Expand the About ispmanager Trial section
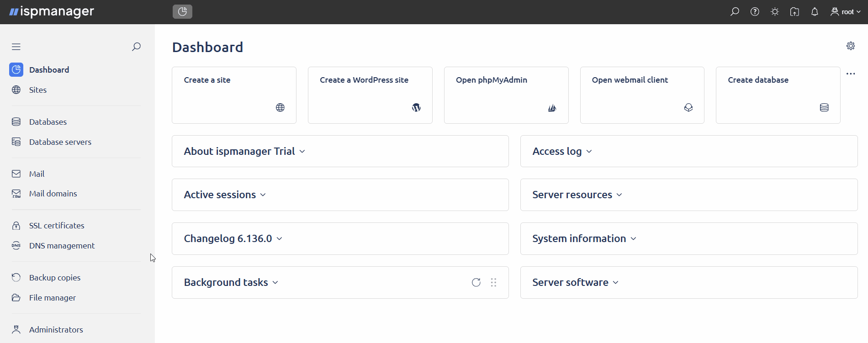Image resolution: width=868 pixels, height=343 pixels. [244, 151]
